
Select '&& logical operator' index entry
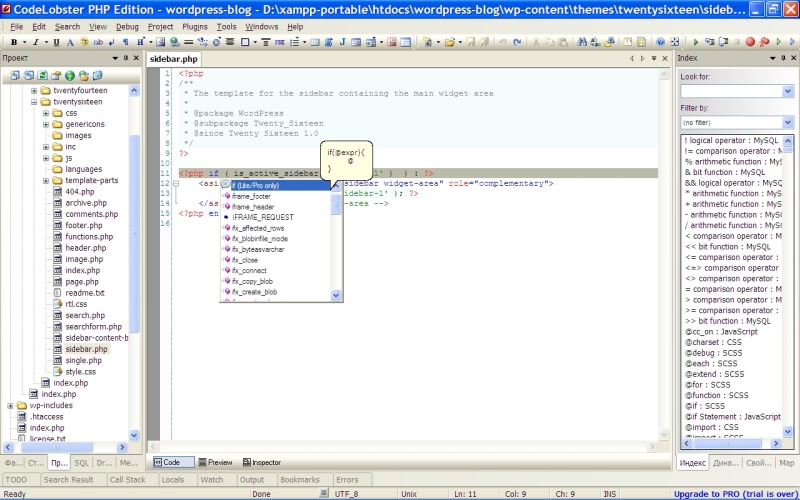coord(733,183)
